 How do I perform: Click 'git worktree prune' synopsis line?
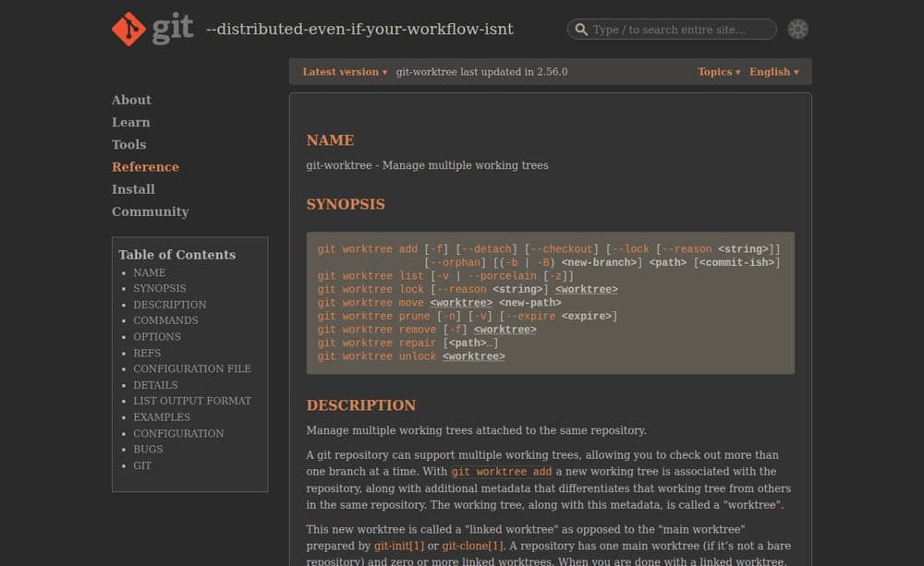click(468, 317)
